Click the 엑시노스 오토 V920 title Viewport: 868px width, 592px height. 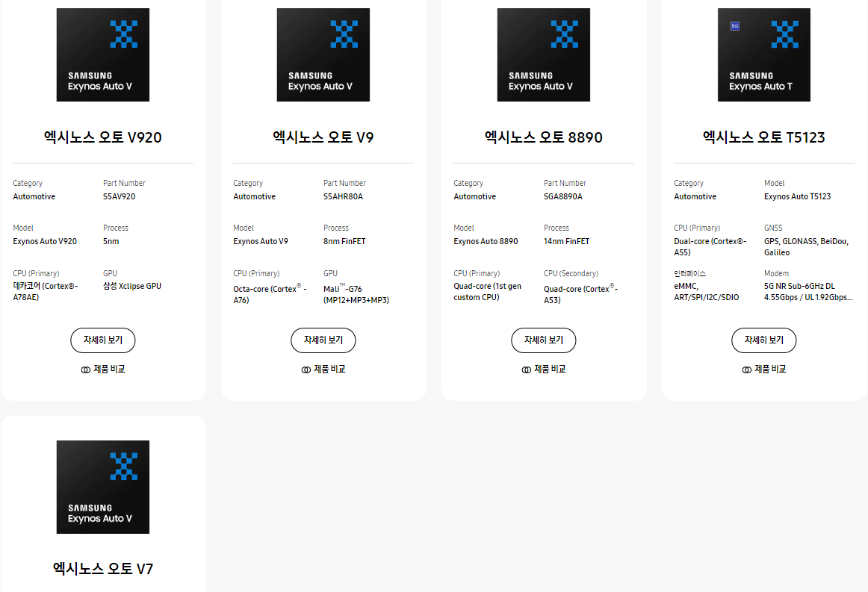pyautogui.click(x=103, y=137)
